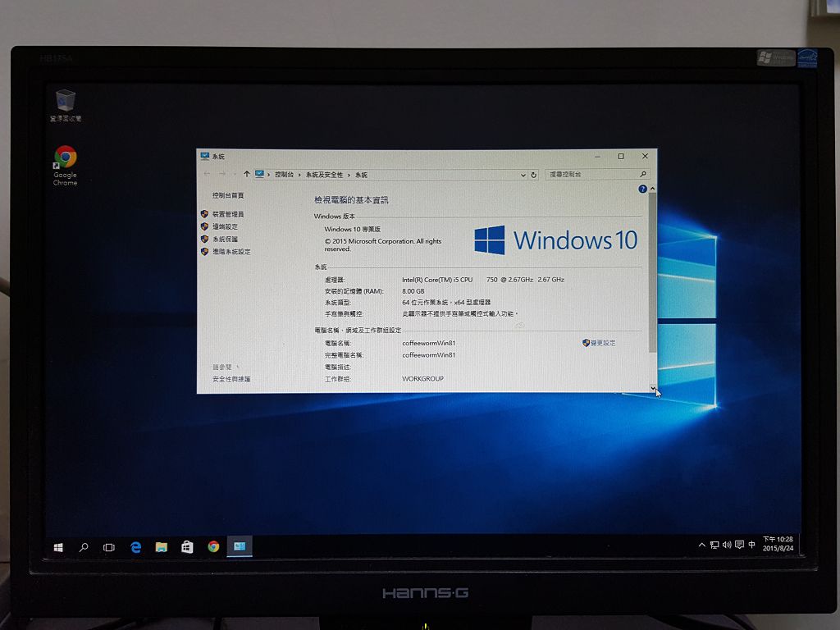Open the Google Chrome desktop shortcut
This screenshot has width=840, height=630.
66,166
